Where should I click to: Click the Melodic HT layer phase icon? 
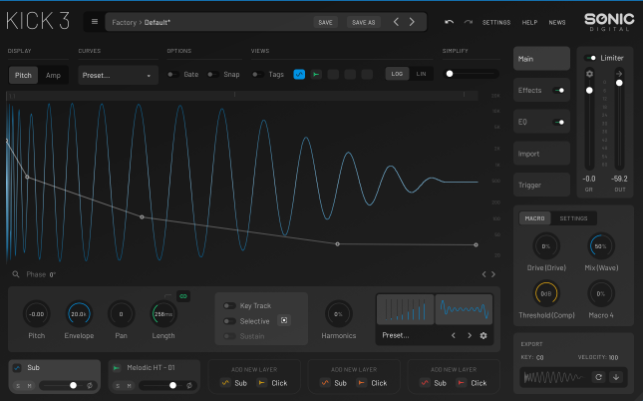[x=189, y=385]
